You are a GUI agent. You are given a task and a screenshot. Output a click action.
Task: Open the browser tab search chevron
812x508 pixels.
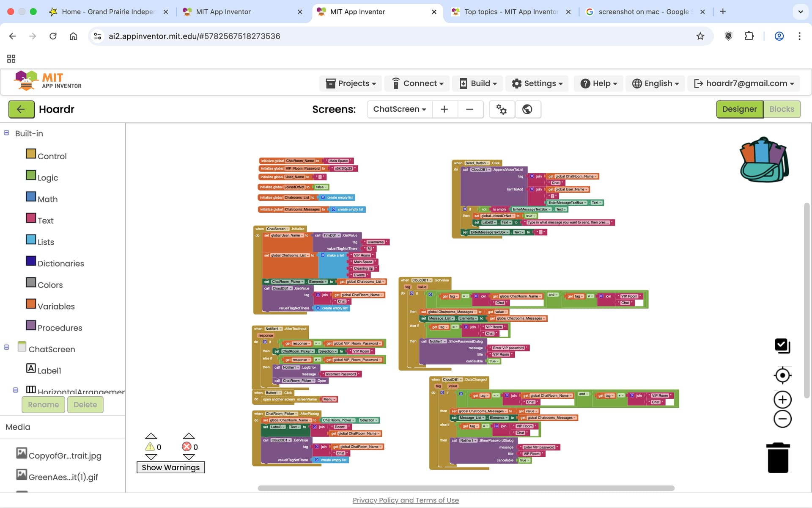(800, 12)
